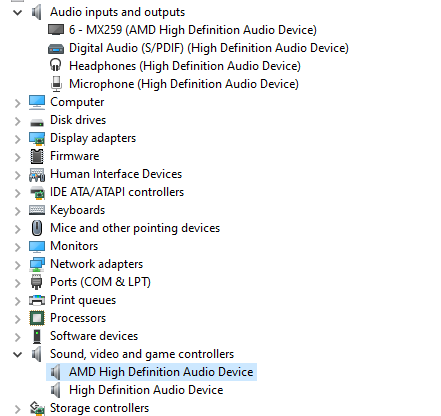This screenshot has height=416, width=441.
Task: Click the Processors chip icon
Action: tap(37, 318)
